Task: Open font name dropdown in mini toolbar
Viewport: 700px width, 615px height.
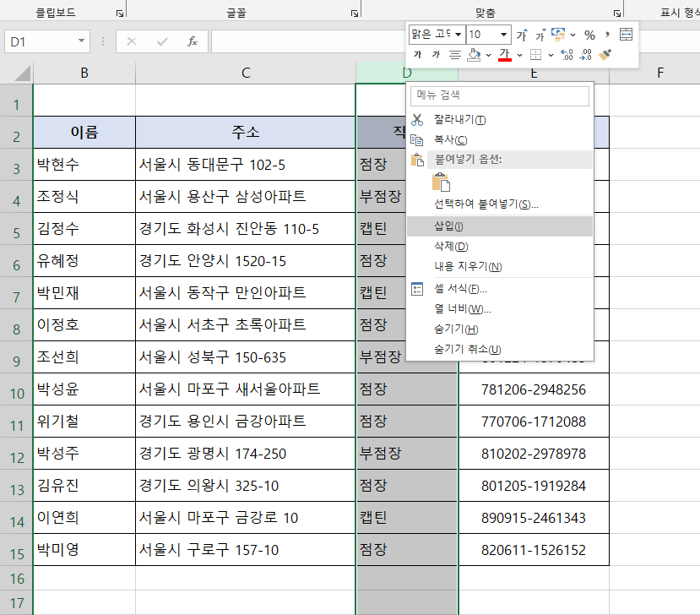Action: pos(458,35)
